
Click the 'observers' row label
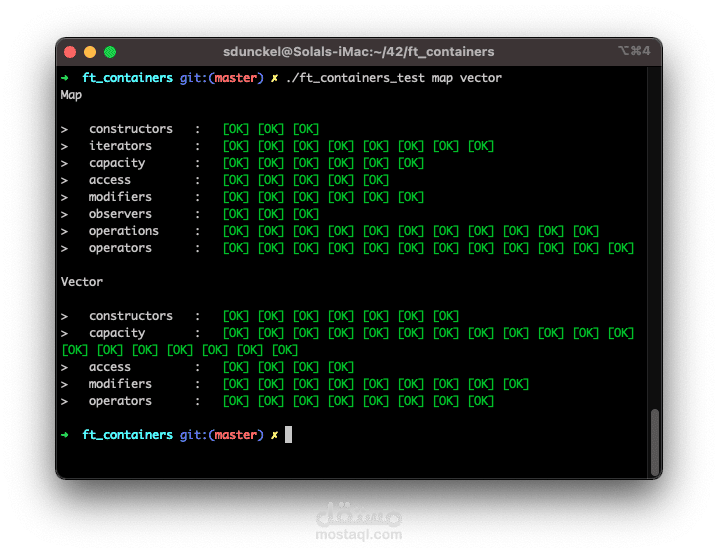[120, 214]
